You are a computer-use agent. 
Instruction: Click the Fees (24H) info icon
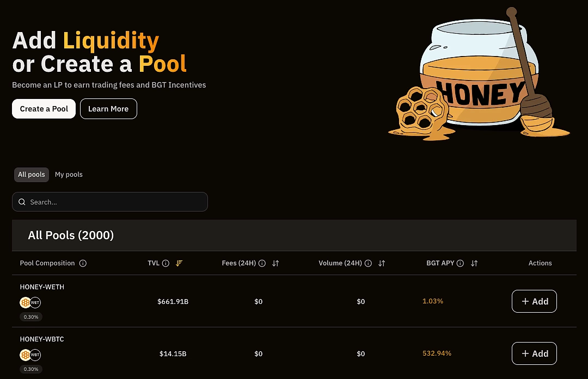pos(262,263)
